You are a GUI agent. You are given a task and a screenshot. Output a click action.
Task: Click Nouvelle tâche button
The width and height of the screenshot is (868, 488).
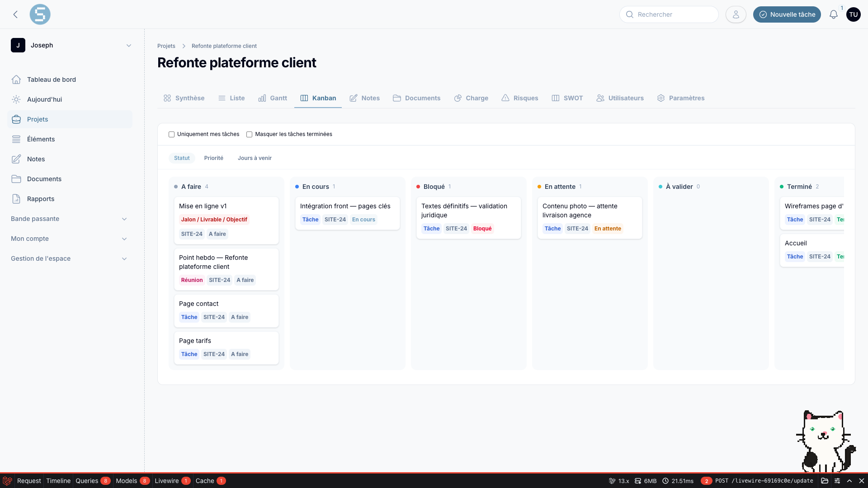pos(787,14)
